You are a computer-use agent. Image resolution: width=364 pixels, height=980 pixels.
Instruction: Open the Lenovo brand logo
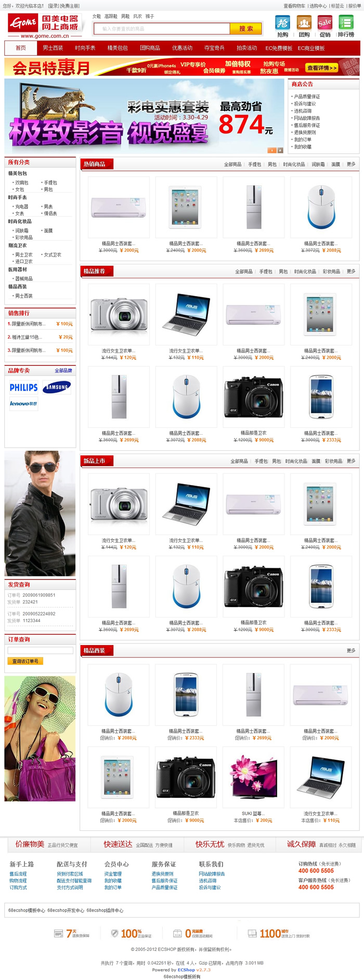click(x=23, y=403)
